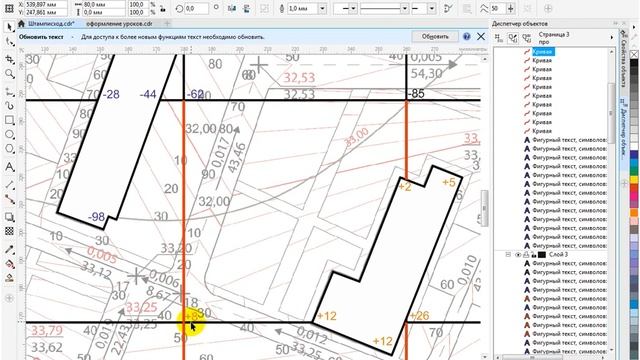Open a new document tab with plus
640x360 pixels.
pos(167,24)
